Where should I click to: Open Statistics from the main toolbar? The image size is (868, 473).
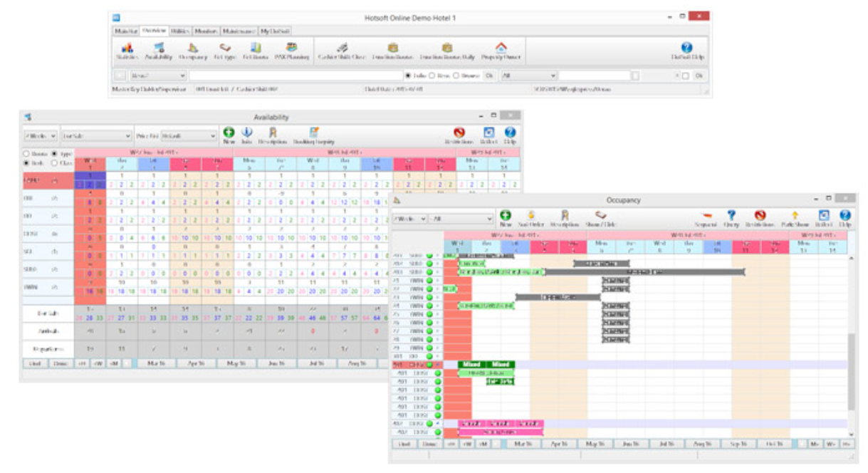click(127, 51)
